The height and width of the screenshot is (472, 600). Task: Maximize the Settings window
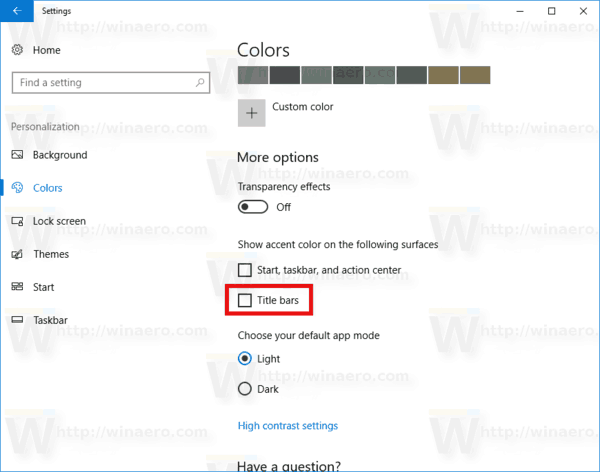click(x=551, y=11)
